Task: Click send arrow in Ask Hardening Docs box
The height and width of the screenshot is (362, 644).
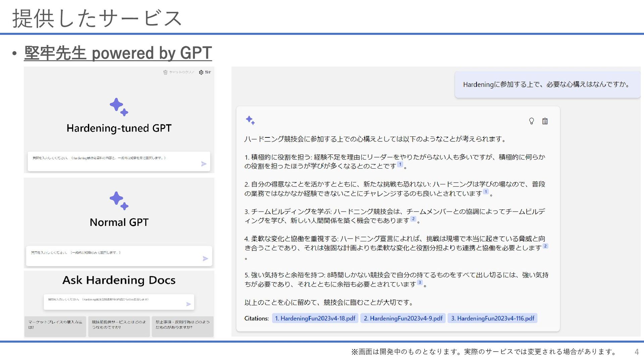Action: 189,304
